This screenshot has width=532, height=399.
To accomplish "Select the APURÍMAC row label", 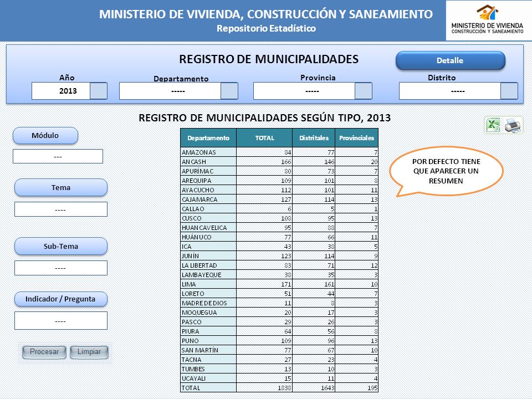I will click(x=197, y=171).
